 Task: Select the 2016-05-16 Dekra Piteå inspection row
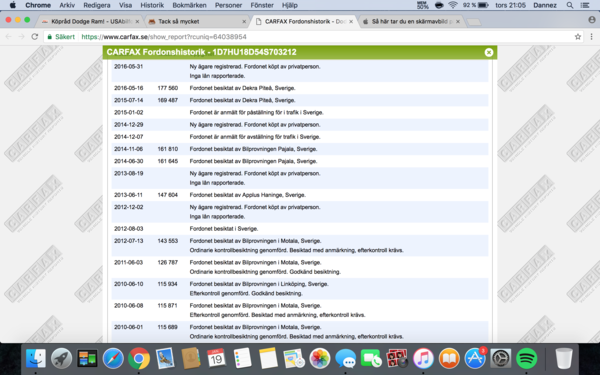pos(300,88)
